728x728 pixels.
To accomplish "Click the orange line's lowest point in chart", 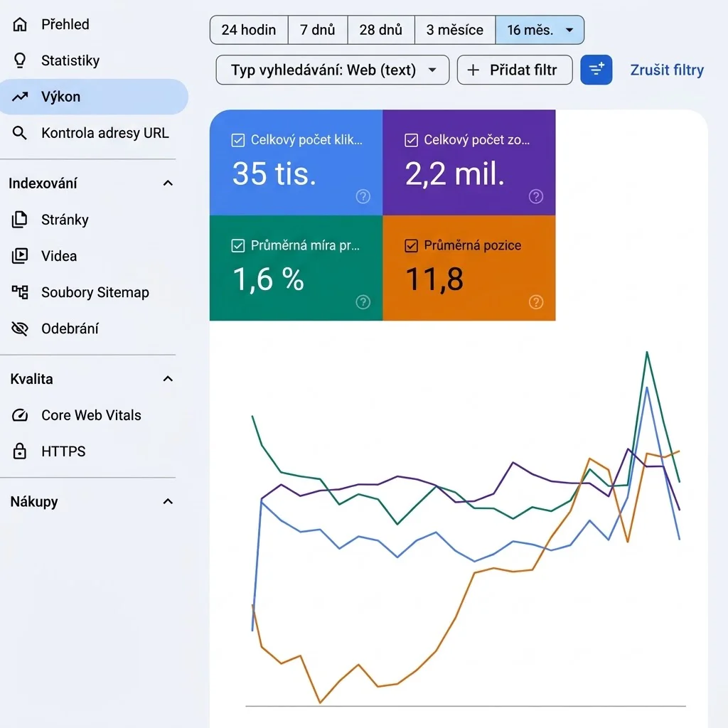I will 320,702.
